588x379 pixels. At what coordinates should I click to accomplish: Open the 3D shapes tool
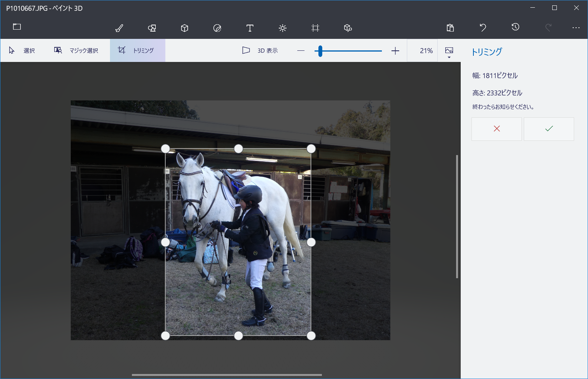[185, 28]
